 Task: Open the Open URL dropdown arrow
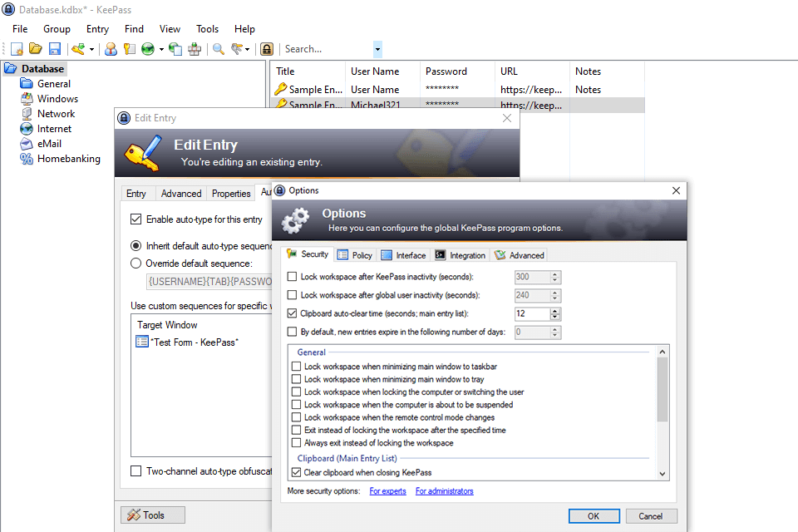coord(161,49)
